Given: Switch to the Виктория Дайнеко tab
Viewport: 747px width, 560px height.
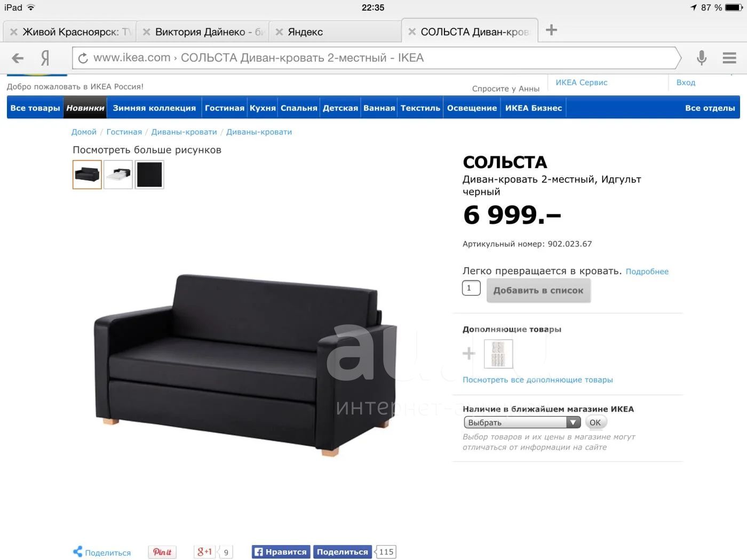Looking at the screenshot, I should click(203, 32).
